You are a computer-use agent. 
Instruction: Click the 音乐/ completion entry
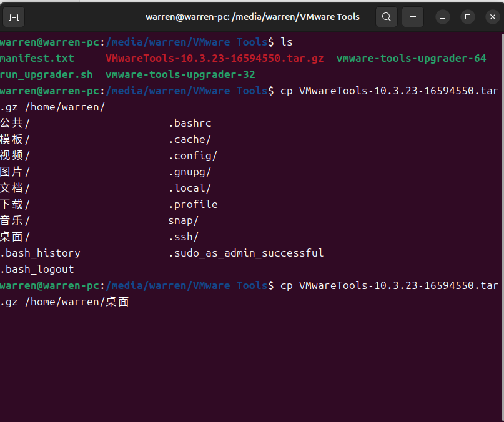point(15,221)
